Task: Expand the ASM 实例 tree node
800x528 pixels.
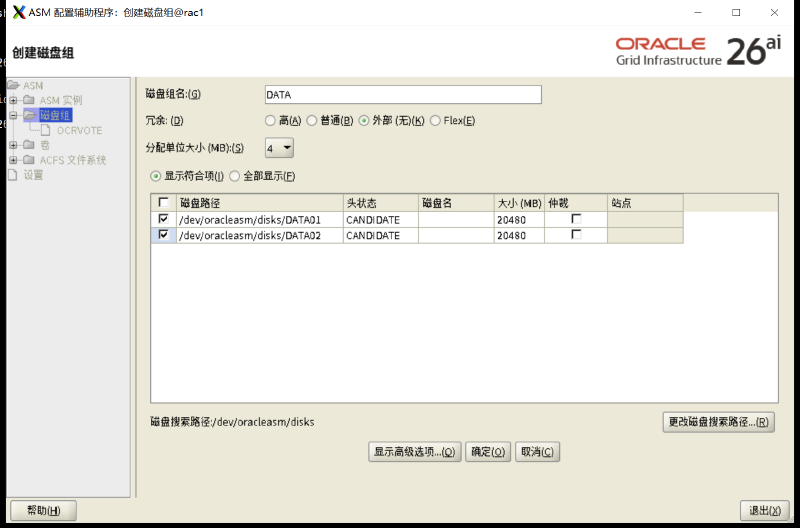Action: 14,100
